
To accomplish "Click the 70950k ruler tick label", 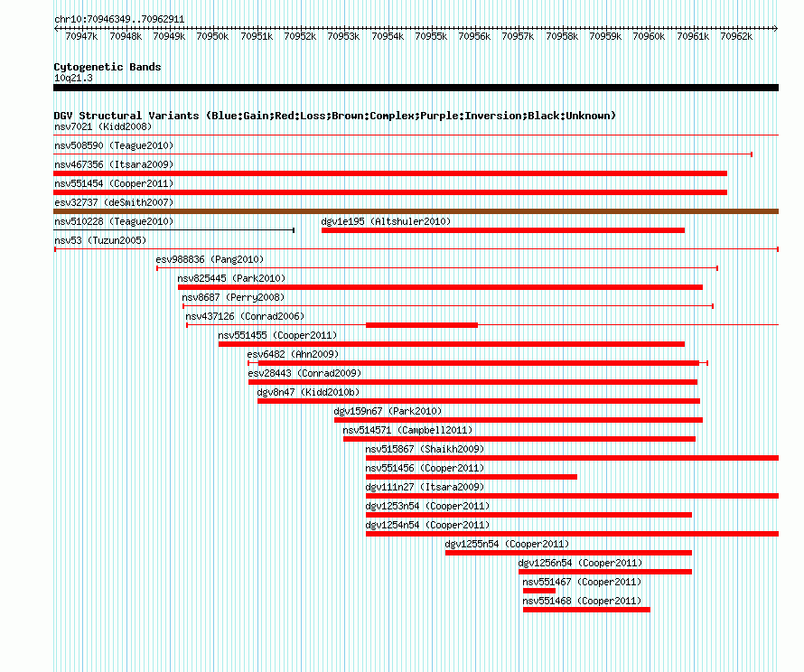I will tap(212, 36).
